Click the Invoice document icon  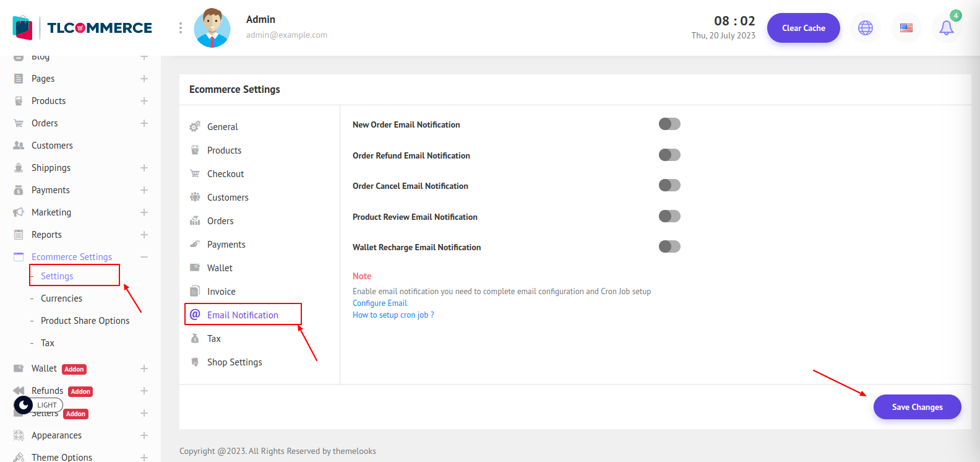pyautogui.click(x=195, y=292)
